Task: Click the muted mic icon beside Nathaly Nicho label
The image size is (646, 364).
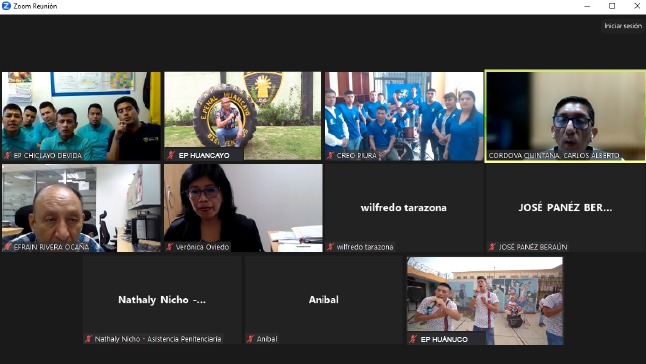Action: (88, 338)
